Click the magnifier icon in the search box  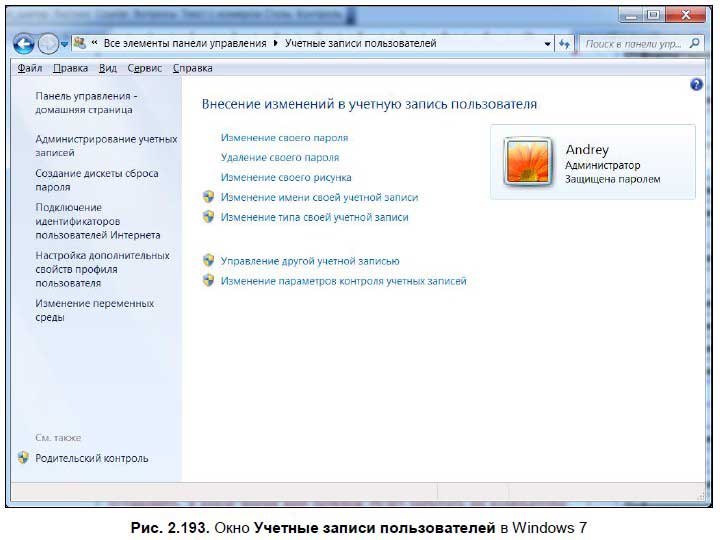695,44
